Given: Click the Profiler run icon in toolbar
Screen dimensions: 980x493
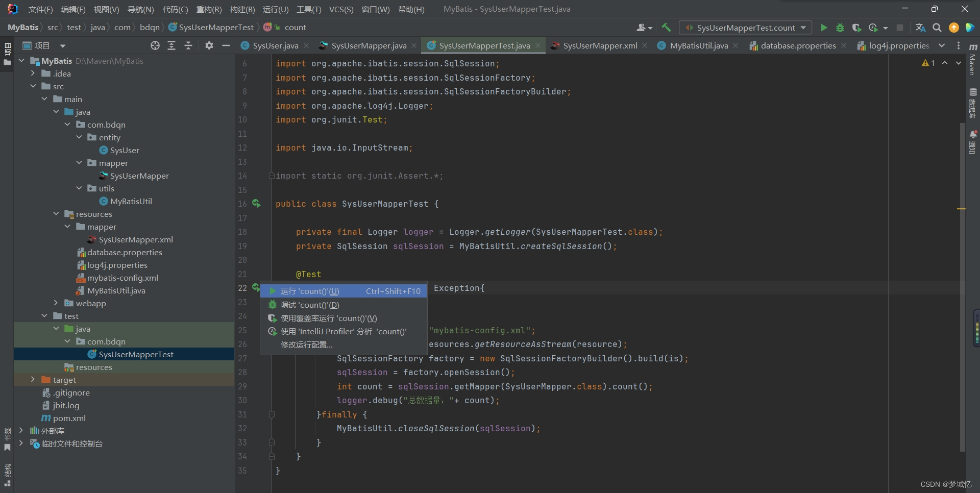Looking at the screenshot, I should click(873, 28).
